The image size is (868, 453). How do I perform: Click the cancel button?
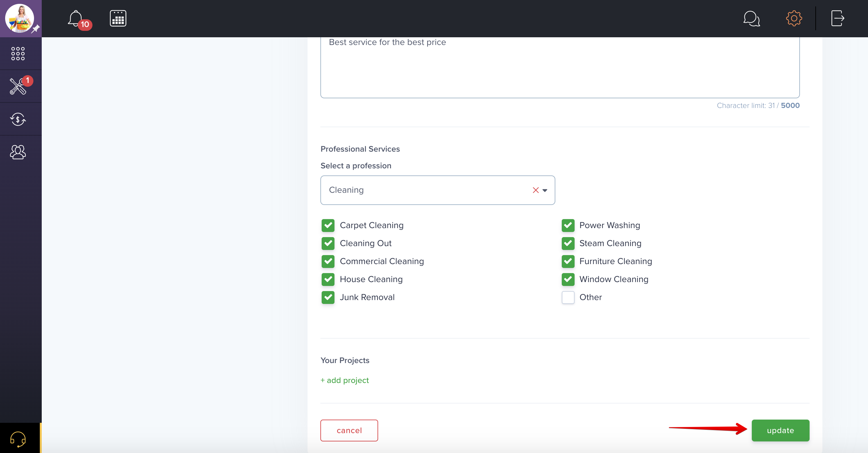(349, 431)
